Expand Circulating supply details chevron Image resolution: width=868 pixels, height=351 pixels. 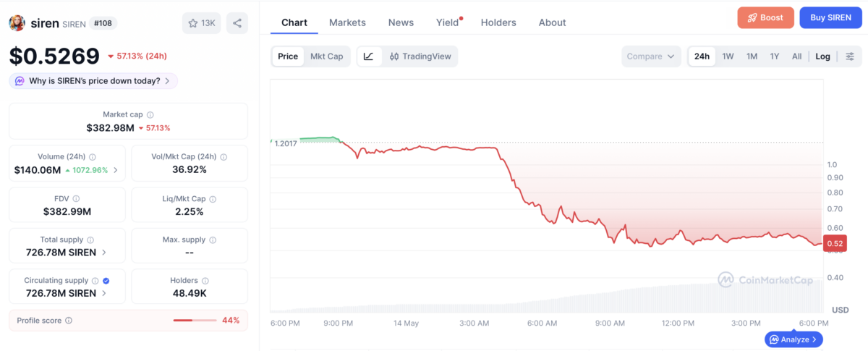[x=103, y=294]
